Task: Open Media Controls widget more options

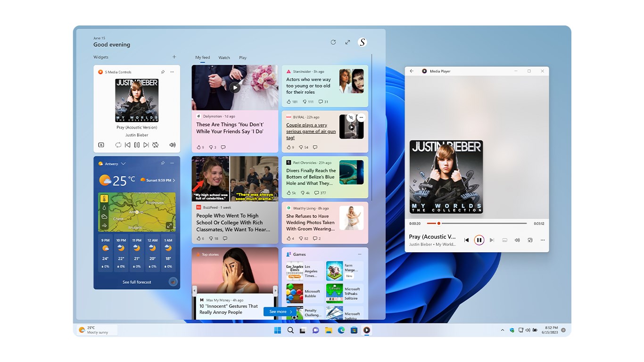Action: tap(172, 72)
